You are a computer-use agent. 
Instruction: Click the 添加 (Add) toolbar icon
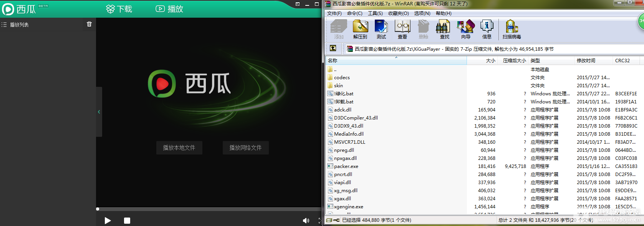[x=339, y=30]
